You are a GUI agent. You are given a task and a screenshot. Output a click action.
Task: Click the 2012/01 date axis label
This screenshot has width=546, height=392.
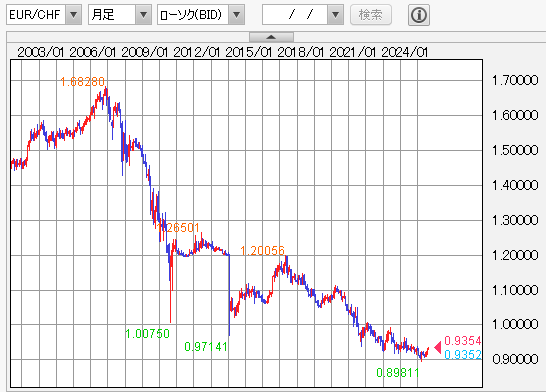[x=197, y=52]
